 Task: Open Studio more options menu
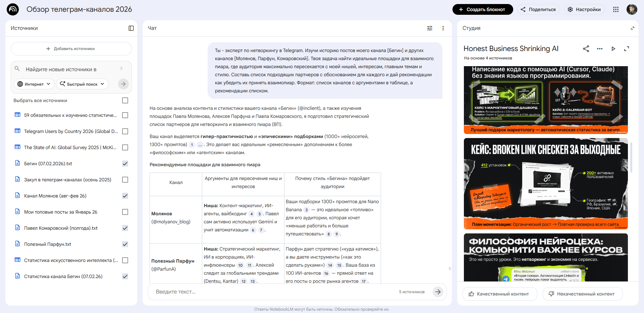coord(600,49)
